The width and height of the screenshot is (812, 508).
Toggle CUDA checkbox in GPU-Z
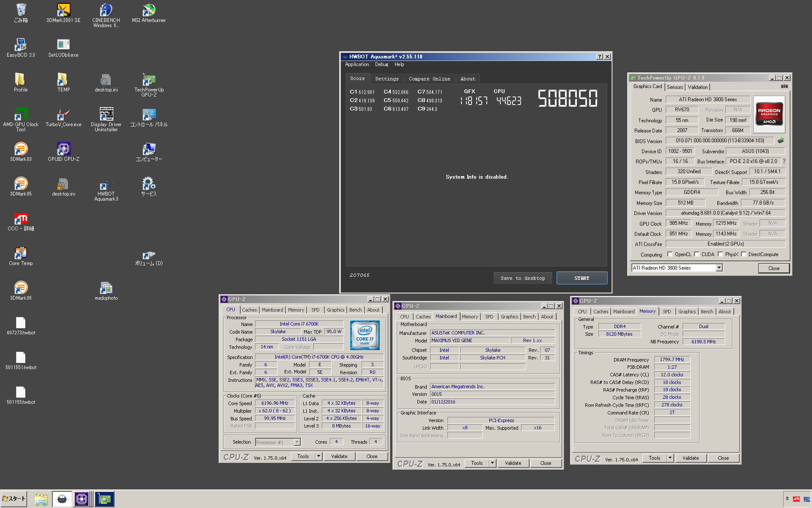tap(697, 254)
